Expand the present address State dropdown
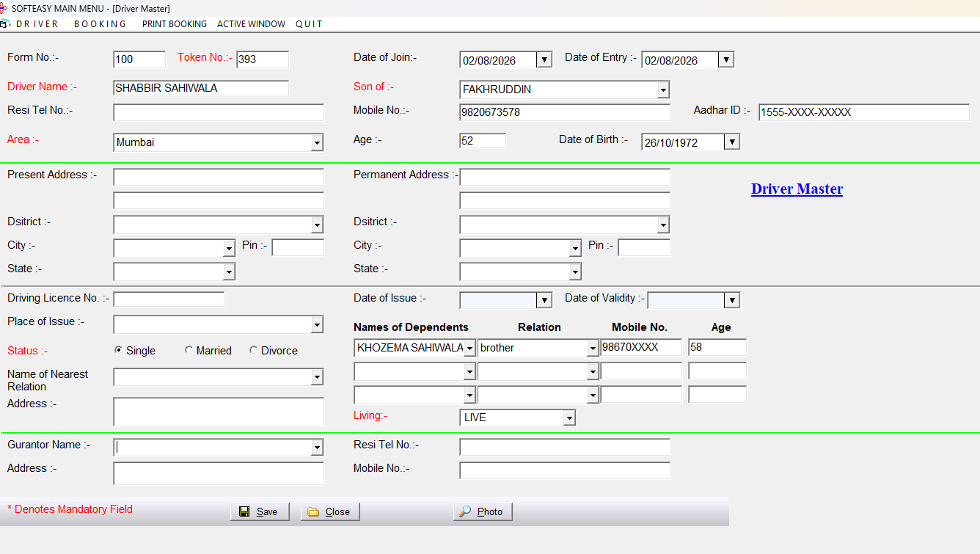 pos(229,272)
